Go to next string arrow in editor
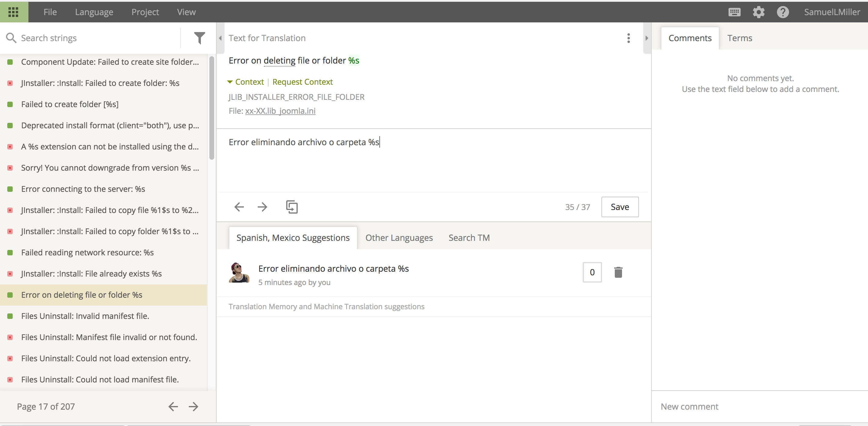The image size is (868, 426). (x=262, y=207)
